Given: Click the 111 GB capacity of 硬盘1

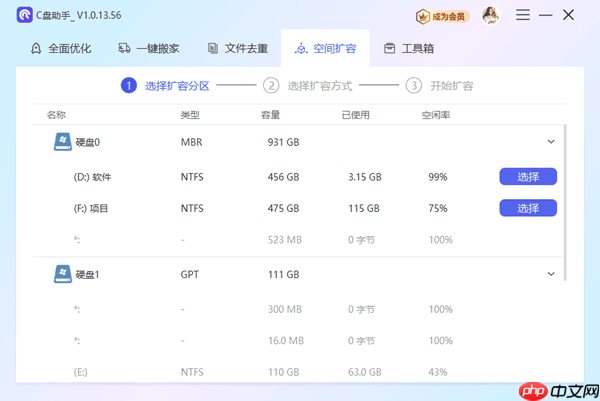Looking at the screenshot, I should tap(284, 275).
